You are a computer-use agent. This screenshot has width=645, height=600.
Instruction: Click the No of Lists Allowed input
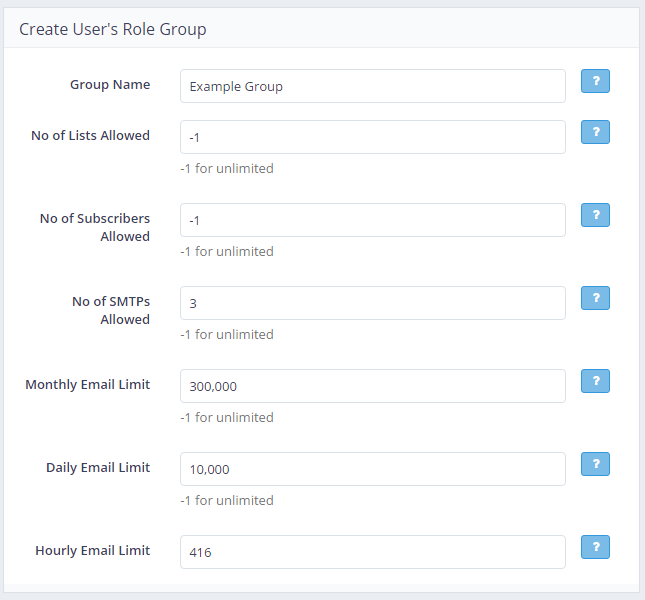pyautogui.click(x=372, y=137)
